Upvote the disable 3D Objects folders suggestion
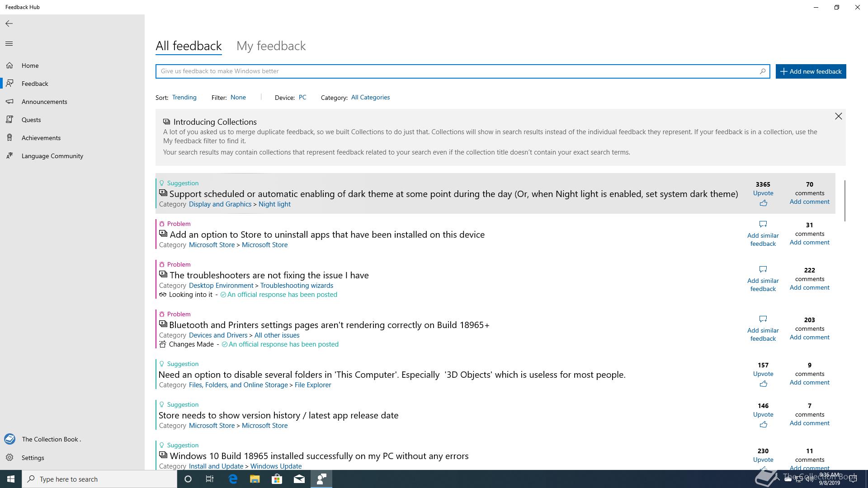 763,379
